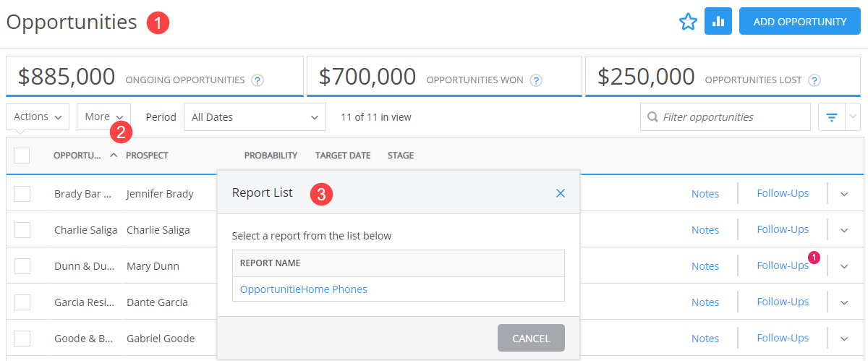Screen dimensions: 868x361
Task: Click prospect name Mary Dunn
Action: pyautogui.click(x=153, y=266)
